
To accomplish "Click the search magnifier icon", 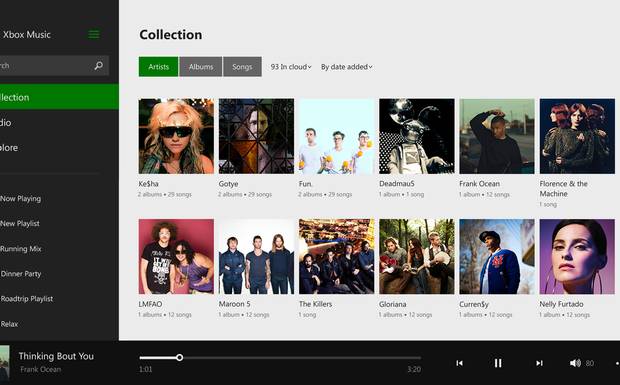I will click(x=98, y=66).
